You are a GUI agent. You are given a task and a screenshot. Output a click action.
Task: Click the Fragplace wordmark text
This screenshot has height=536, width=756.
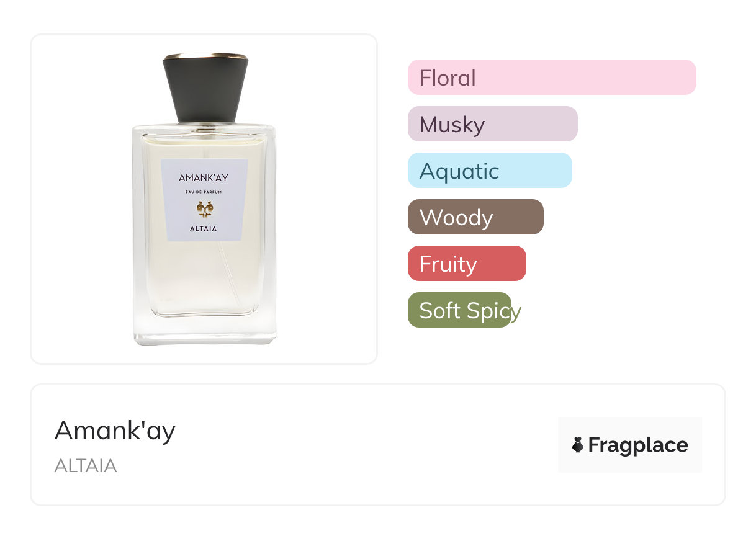click(x=638, y=445)
